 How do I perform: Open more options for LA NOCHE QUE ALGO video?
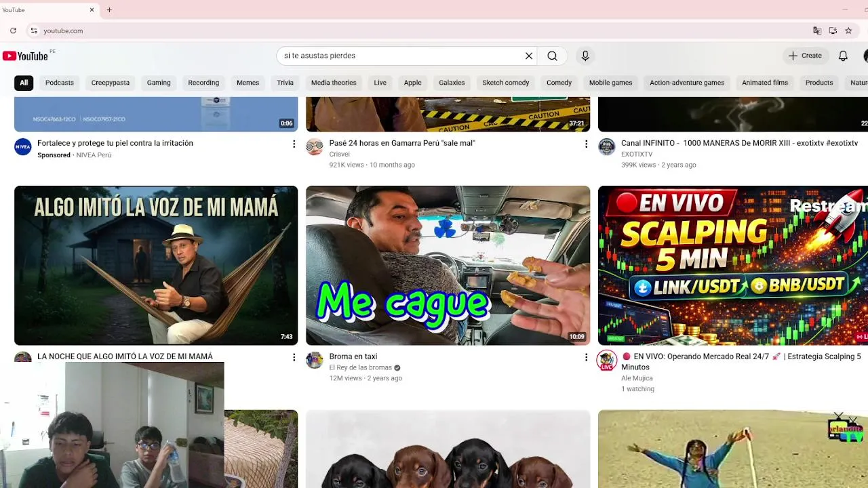[x=294, y=357]
